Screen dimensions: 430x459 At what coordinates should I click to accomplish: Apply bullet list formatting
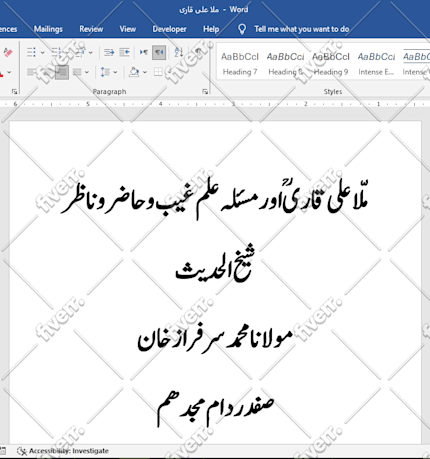tap(31, 52)
